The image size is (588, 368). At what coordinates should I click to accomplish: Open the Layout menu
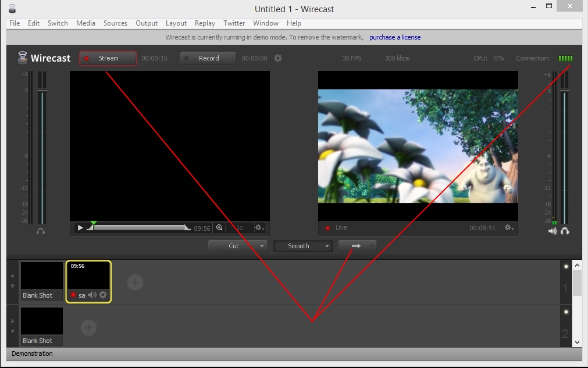click(176, 23)
